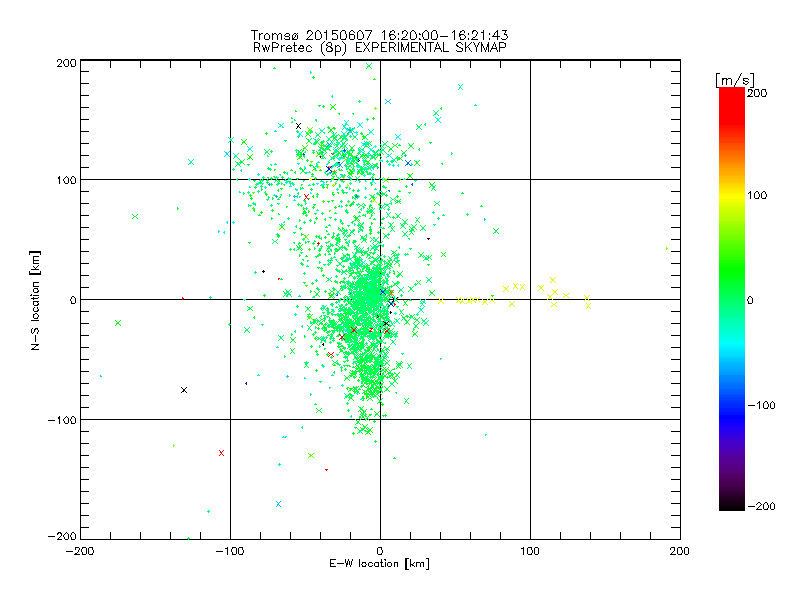Click the colorbar tick label '200'
800x600 pixels.
pyautogui.click(x=757, y=93)
